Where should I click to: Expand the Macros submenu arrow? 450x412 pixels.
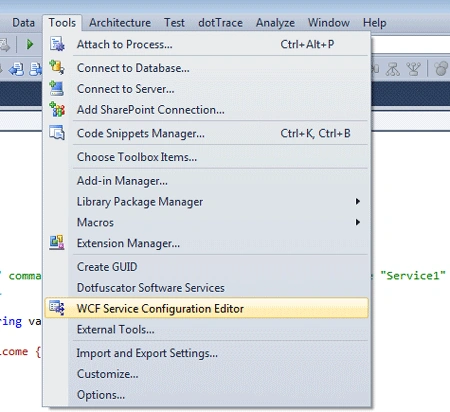pos(358,222)
